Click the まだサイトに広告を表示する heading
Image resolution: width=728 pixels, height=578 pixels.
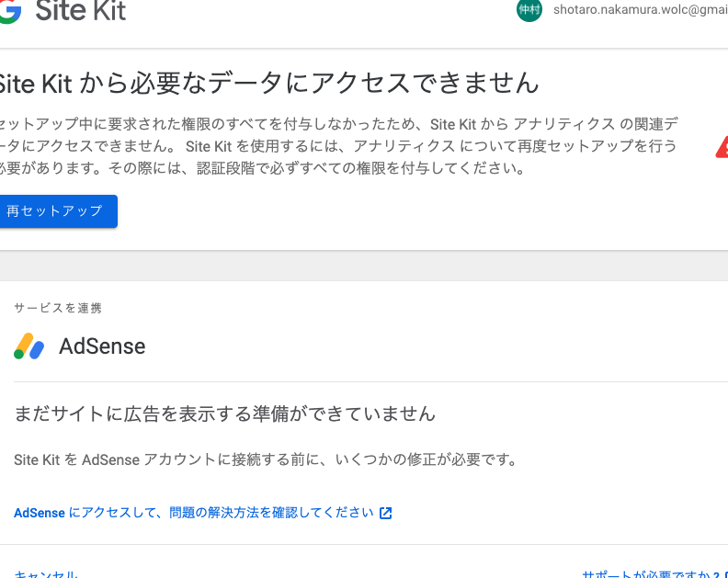tap(224, 414)
